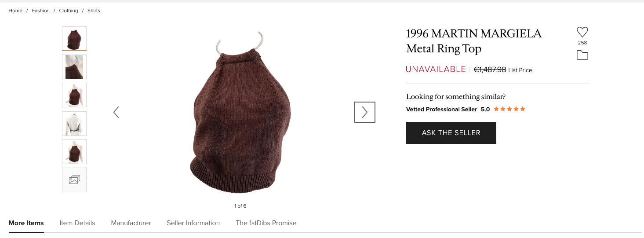
Task: Select fifth mannequin thumbnail
Action: [x=74, y=151]
